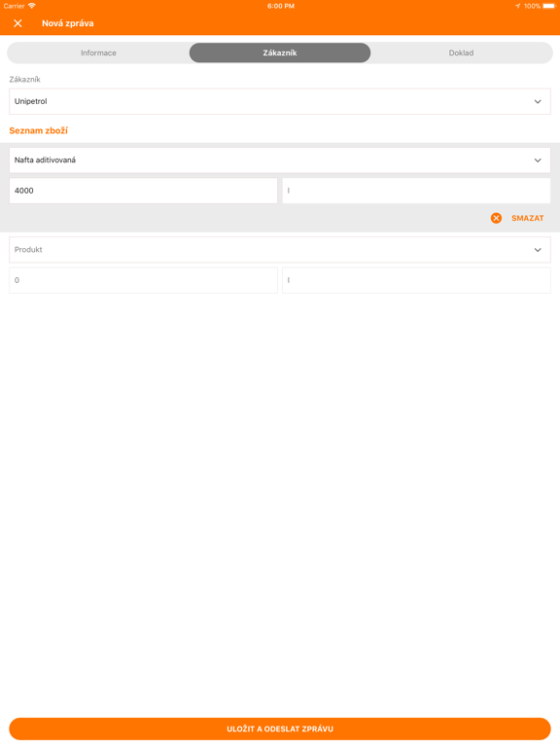Focus the quantity field showing 0
Viewport: 560px width, 747px height.
coord(143,280)
